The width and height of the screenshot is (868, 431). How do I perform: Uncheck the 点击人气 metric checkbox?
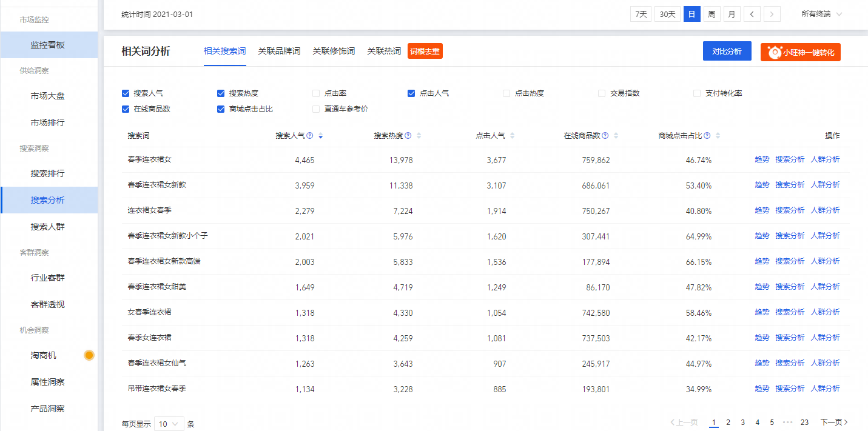click(411, 93)
